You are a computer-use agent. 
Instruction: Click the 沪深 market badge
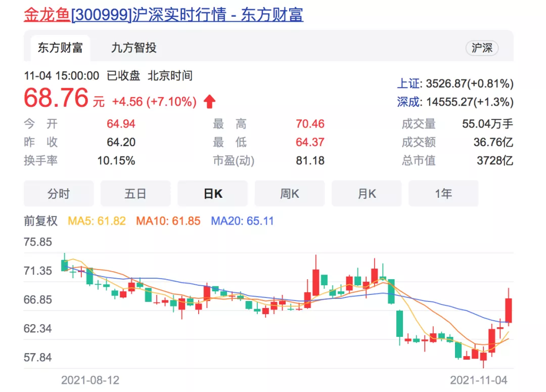[481, 48]
